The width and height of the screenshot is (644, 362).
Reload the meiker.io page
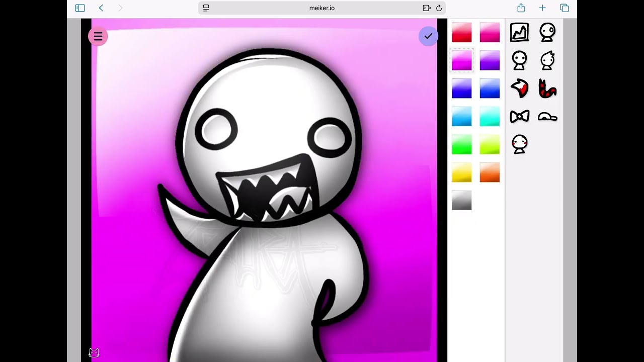[439, 8]
